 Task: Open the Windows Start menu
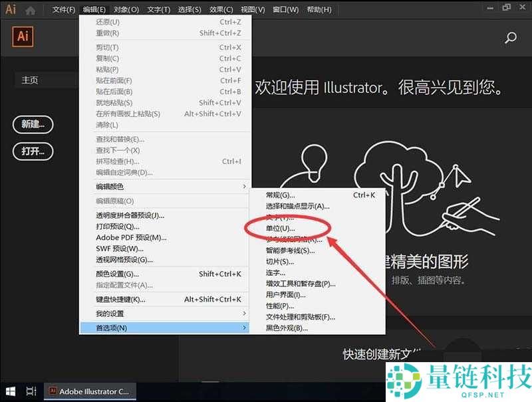click(11, 391)
